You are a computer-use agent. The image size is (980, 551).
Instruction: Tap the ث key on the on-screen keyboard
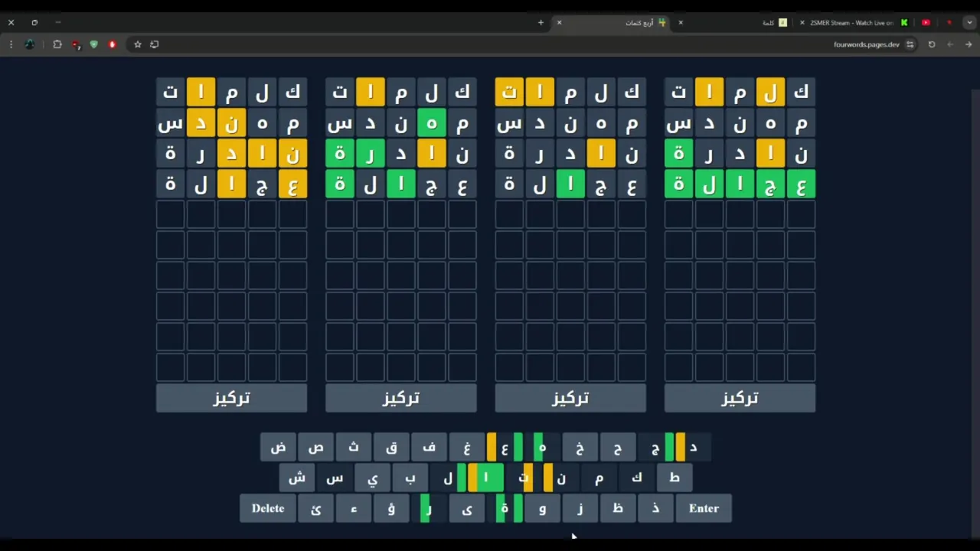point(354,448)
